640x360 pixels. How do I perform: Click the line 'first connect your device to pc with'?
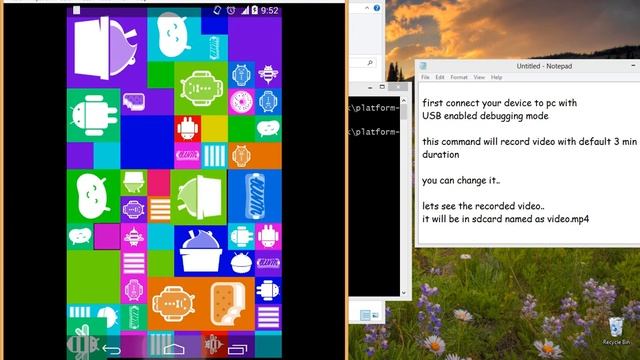(500, 103)
